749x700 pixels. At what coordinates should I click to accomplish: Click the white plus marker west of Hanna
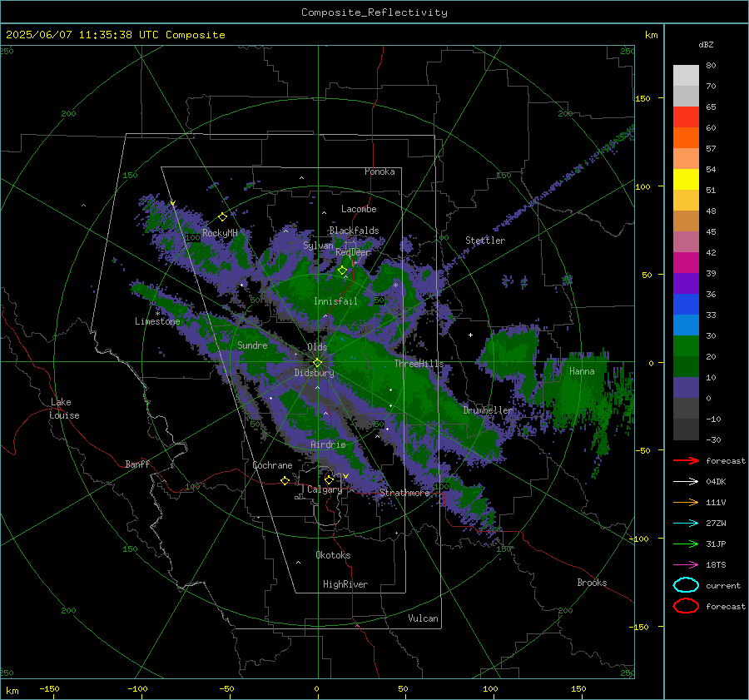point(470,335)
